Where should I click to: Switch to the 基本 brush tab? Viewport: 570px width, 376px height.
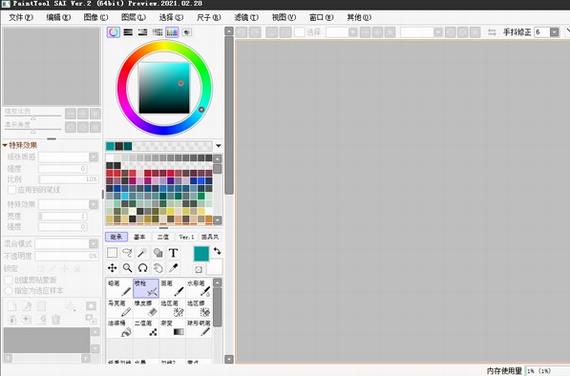140,237
